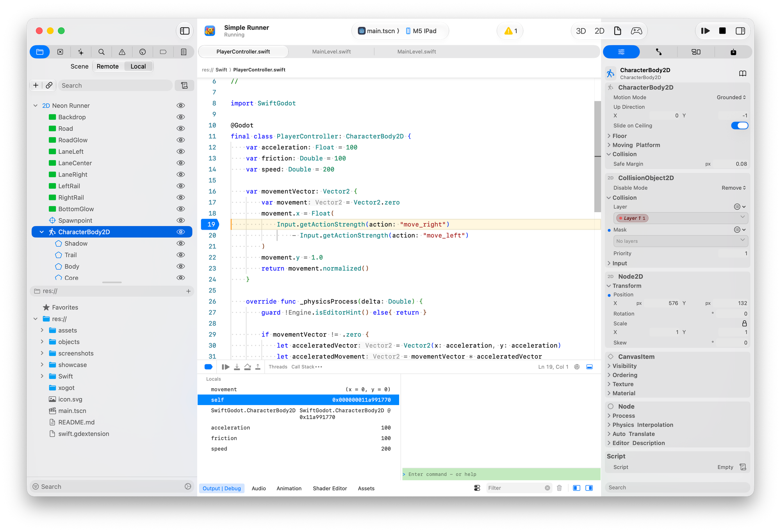Open the Script resource picker icon
Image resolution: width=781 pixels, height=532 pixels.
pyautogui.click(x=743, y=467)
